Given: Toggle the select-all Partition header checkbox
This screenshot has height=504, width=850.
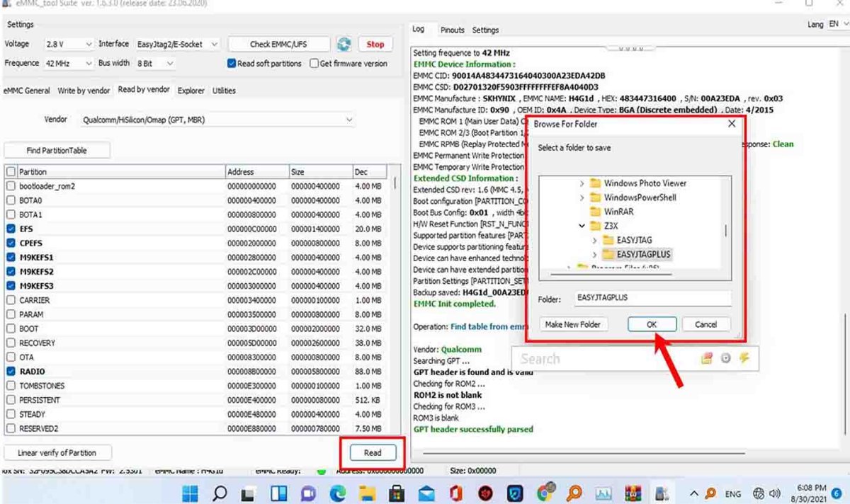Looking at the screenshot, I should tap(11, 171).
